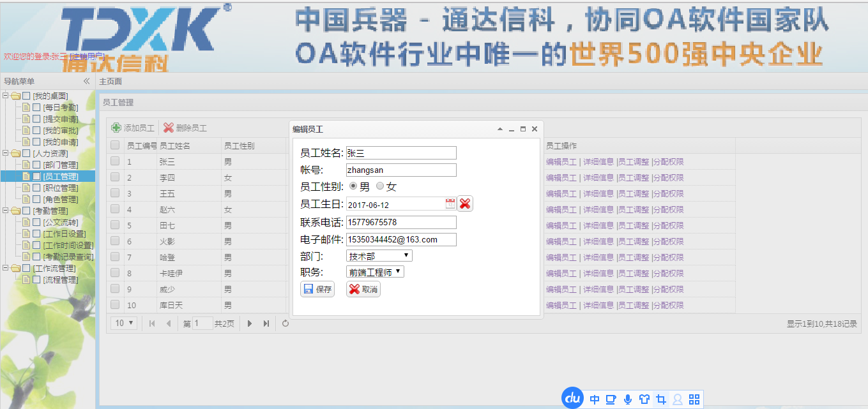The width and height of the screenshot is (868, 409).
Task: Click 员工调整 link in the fifth row
Action: click(x=634, y=225)
